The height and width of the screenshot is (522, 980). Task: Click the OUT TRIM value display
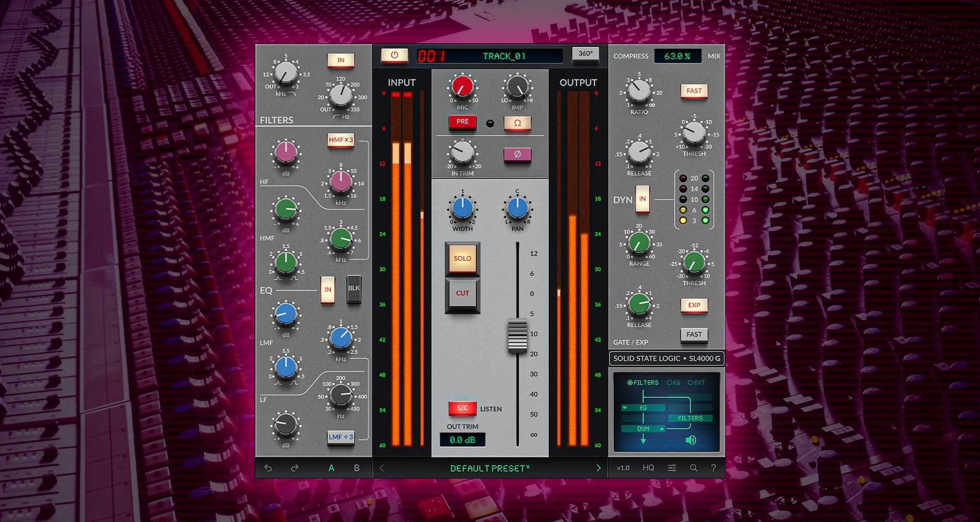(x=462, y=440)
